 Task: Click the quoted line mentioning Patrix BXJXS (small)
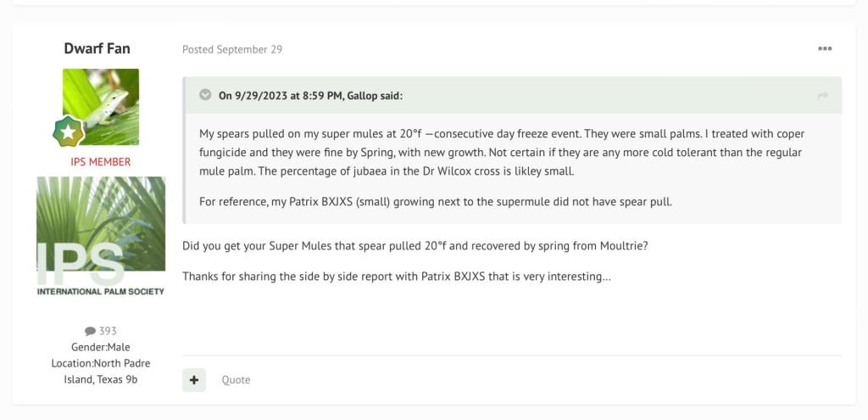pos(436,202)
